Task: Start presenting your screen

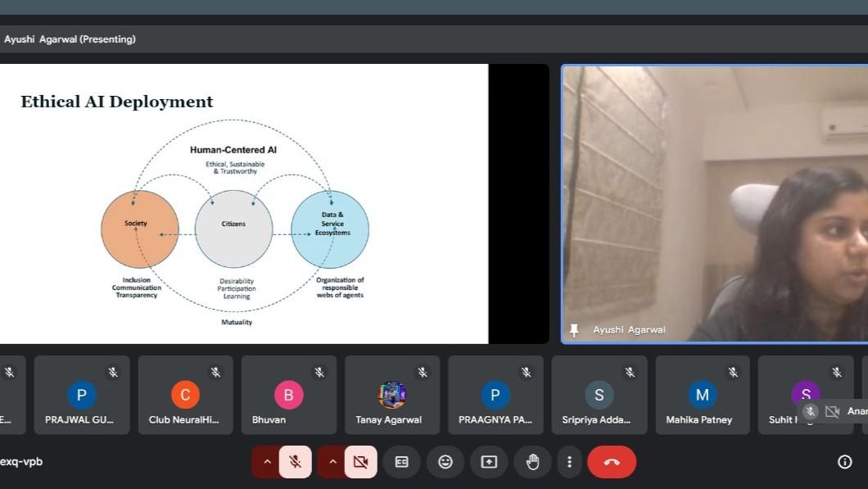Action: click(x=489, y=461)
